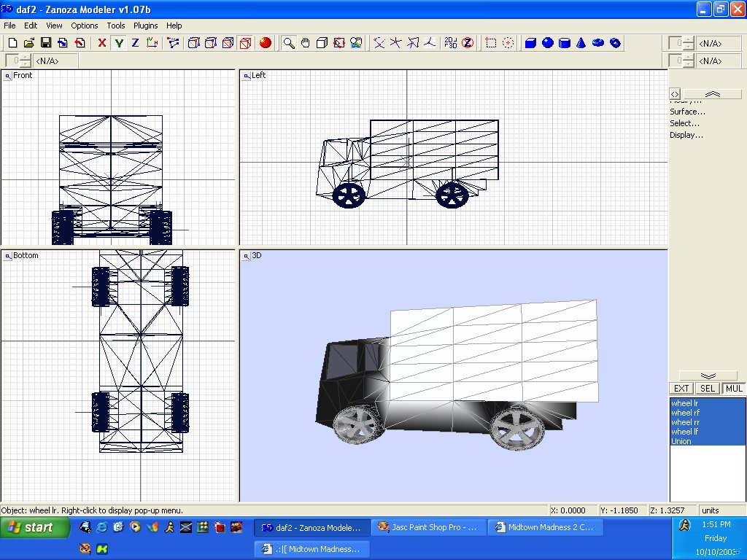This screenshot has height=560, width=747.
Task: Toggle the Z axis constraint button
Action: tap(135, 43)
